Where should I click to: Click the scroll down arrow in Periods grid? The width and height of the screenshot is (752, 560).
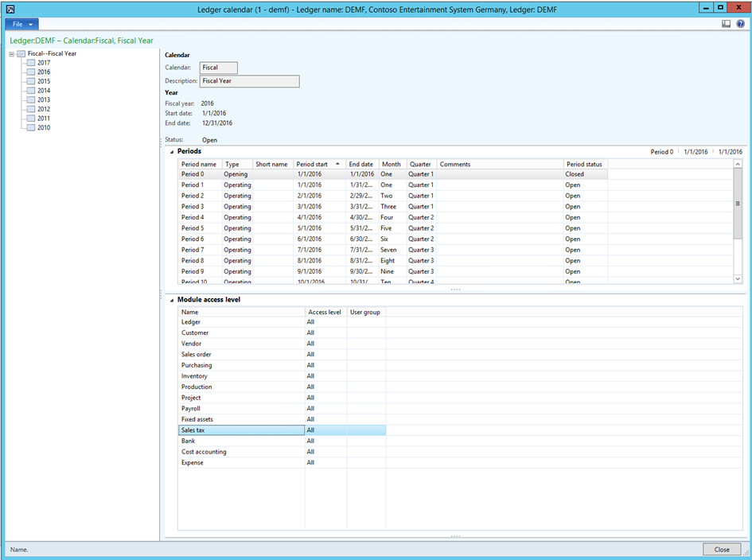(738, 278)
